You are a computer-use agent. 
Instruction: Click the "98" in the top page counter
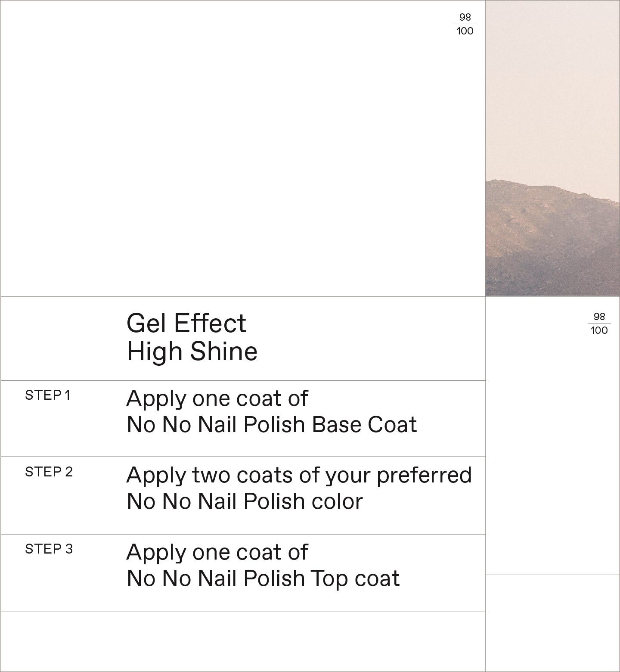pyautogui.click(x=465, y=17)
